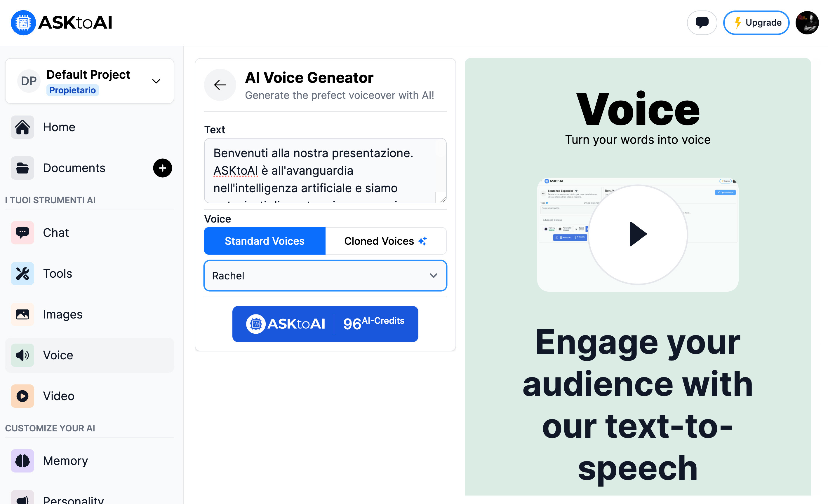Click the Video icon in sidebar

point(22,396)
